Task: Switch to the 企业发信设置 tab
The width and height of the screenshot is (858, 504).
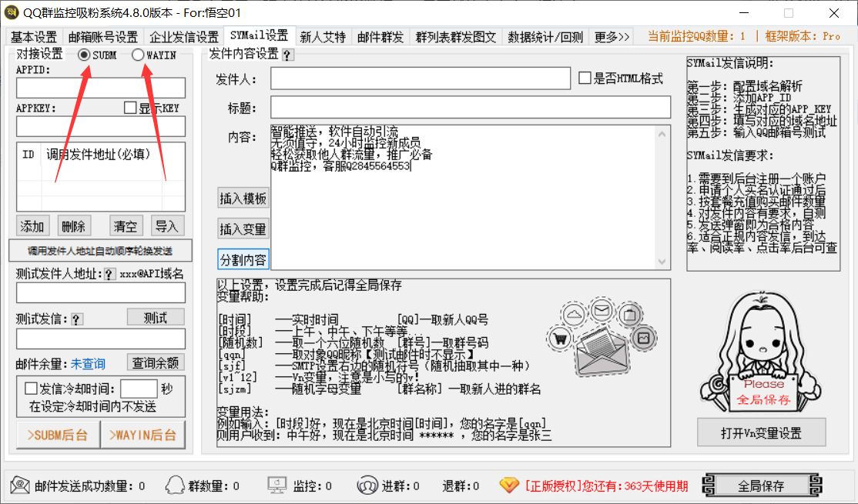Action: [x=184, y=37]
